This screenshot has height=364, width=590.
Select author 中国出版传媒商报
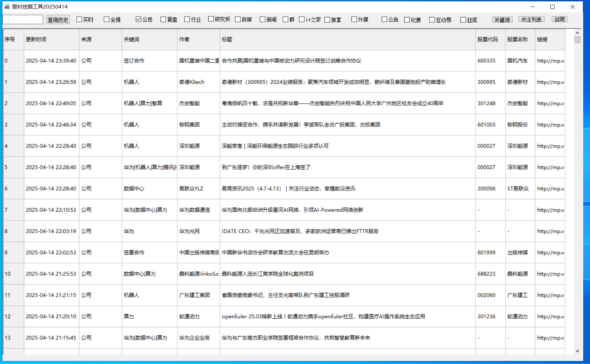coord(199,253)
